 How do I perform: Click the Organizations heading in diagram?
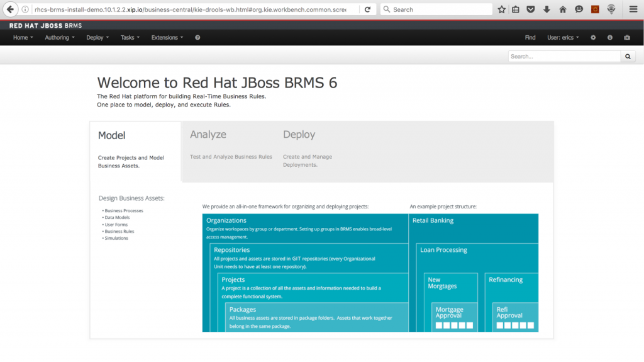click(x=226, y=220)
